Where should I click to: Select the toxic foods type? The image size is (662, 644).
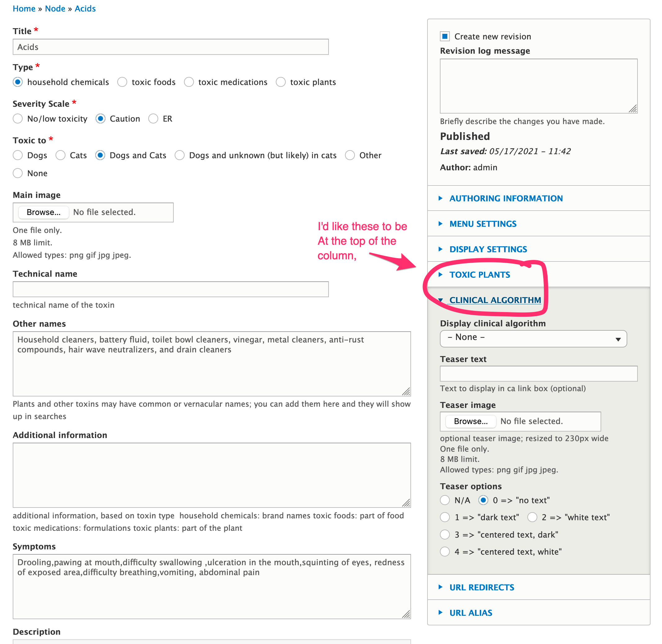coord(122,82)
